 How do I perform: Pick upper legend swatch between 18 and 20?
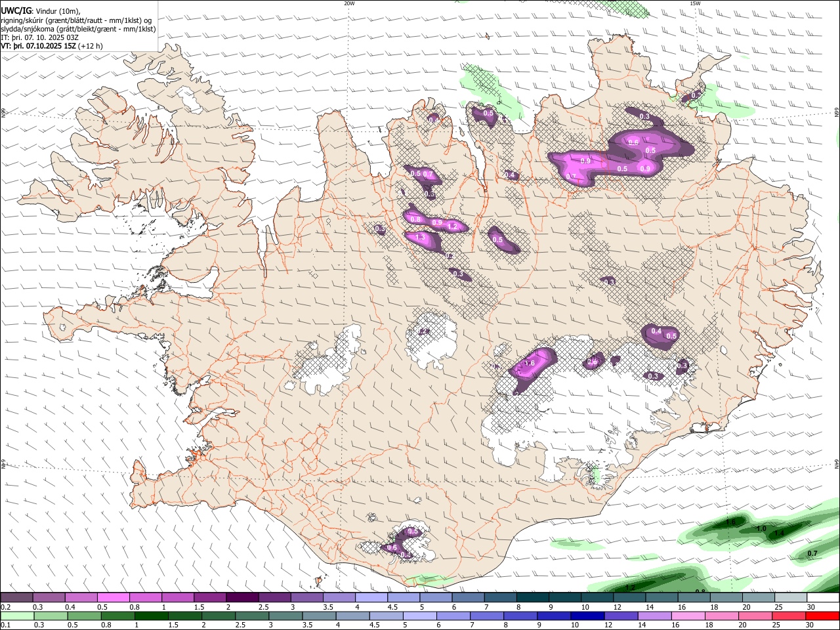pyautogui.click(x=726, y=598)
